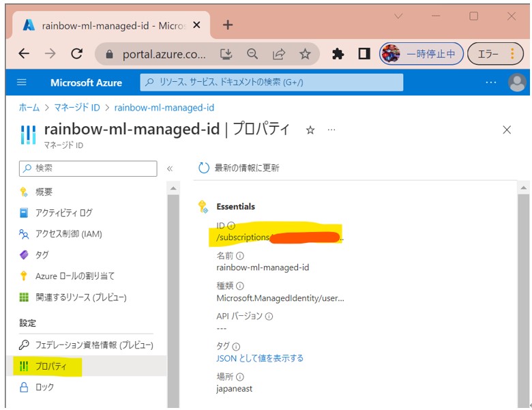The width and height of the screenshot is (532, 410).
Task: Open フェデレーション資格情報 (プレビュー) menu item
Action: point(94,345)
